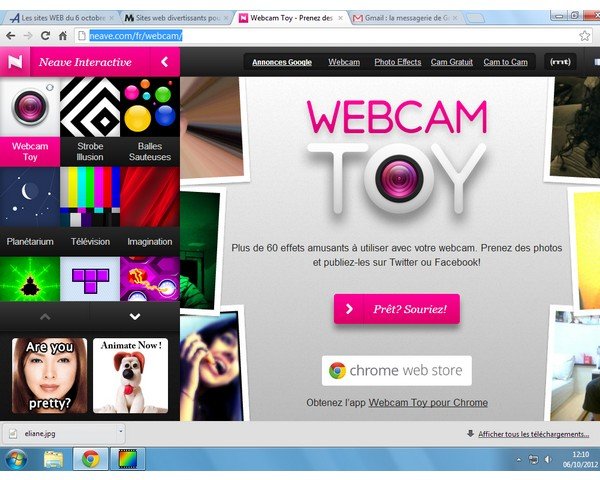600x480 pixels.
Task: Click Afficher tous les téléchargements link
Action: 533,434
